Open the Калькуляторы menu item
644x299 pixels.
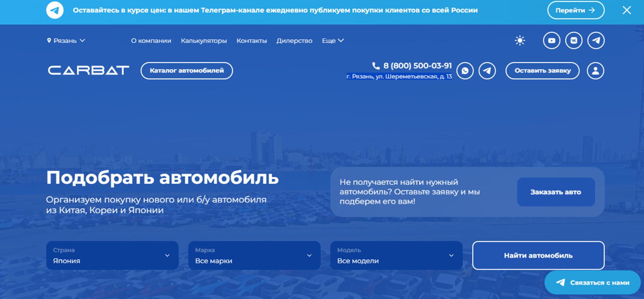(x=204, y=41)
